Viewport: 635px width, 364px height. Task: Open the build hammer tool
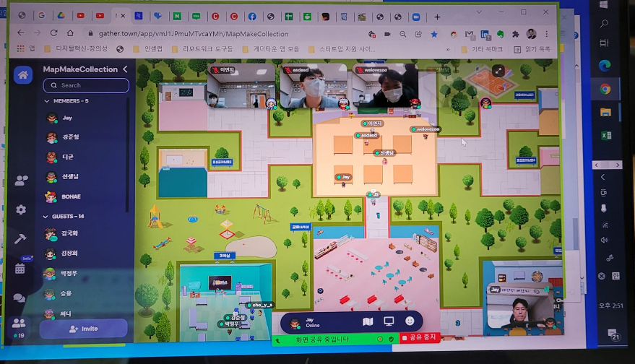pyautogui.click(x=20, y=239)
